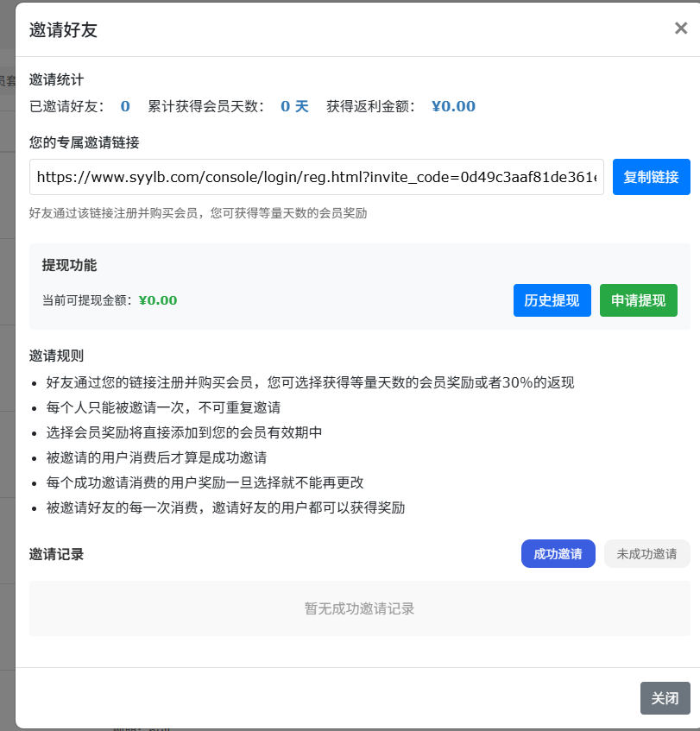Click the green 当前可提现金额 ¥0.00 amount
The height and width of the screenshot is (731, 700).
pyautogui.click(x=157, y=300)
